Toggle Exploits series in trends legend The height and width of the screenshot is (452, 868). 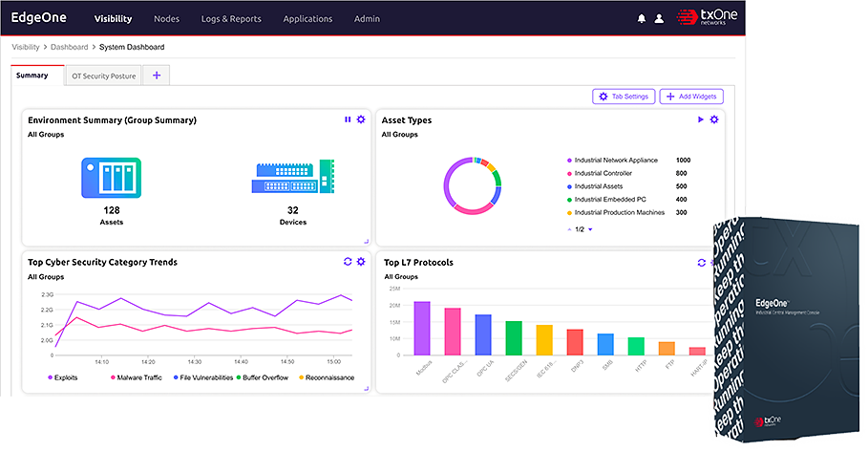(x=62, y=377)
